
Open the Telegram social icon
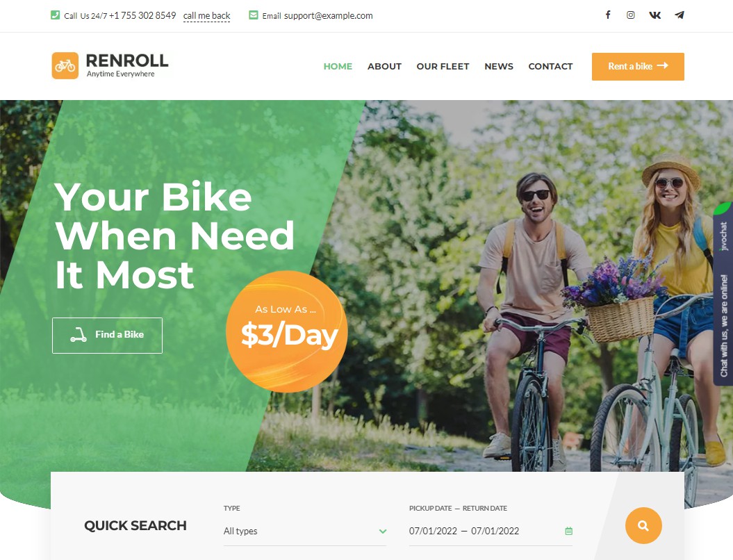click(680, 15)
